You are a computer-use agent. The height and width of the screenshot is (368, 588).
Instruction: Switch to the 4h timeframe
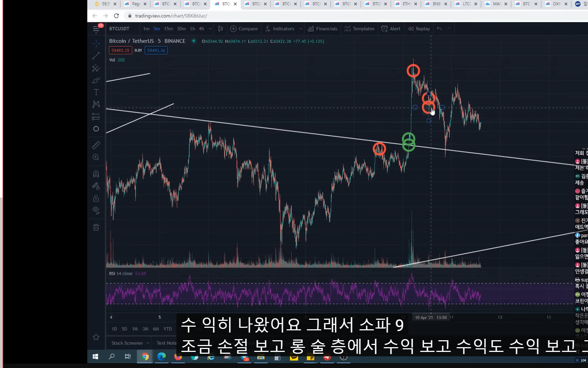[x=202, y=29]
